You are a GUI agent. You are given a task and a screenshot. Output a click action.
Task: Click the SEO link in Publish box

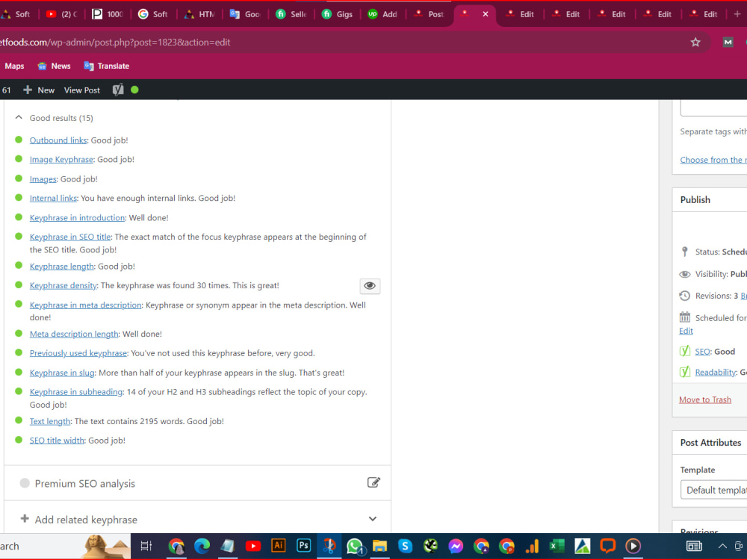tap(702, 352)
